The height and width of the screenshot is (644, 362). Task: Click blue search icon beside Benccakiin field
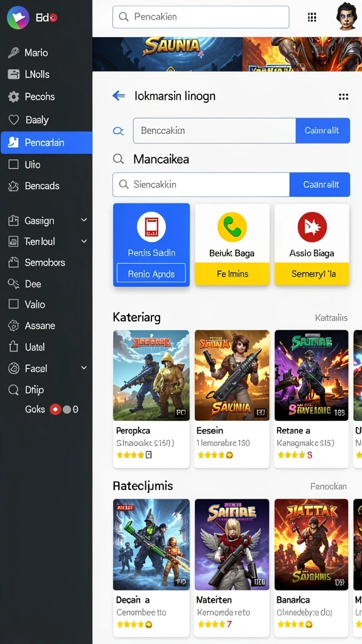pyautogui.click(x=118, y=131)
